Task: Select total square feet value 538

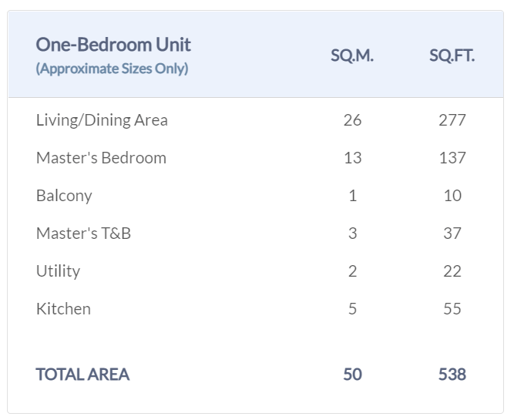Action: tap(452, 375)
